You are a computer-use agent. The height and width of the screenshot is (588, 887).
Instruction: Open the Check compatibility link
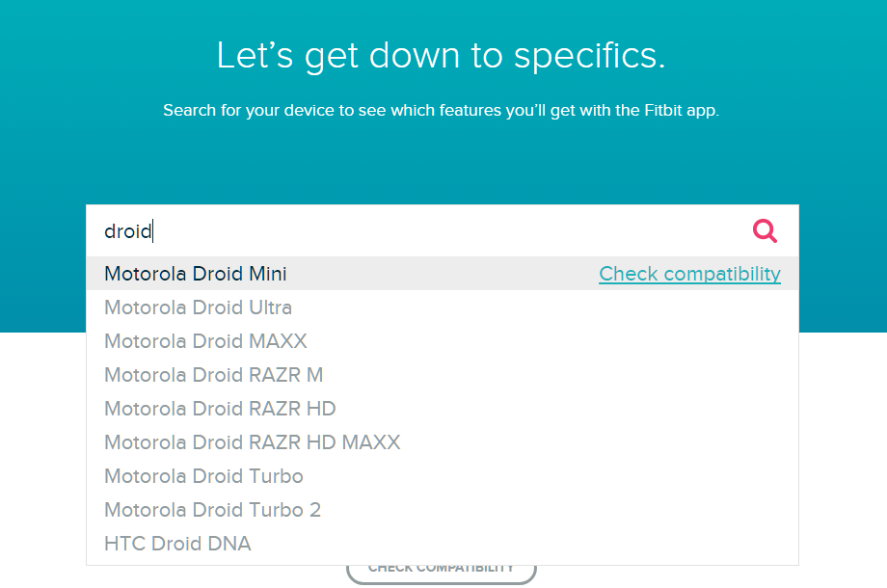pos(689,274)
